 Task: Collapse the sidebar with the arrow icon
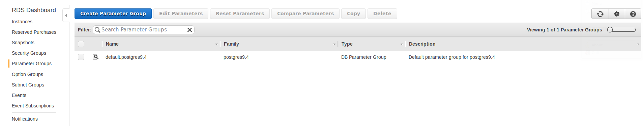[x=66, y=15]
